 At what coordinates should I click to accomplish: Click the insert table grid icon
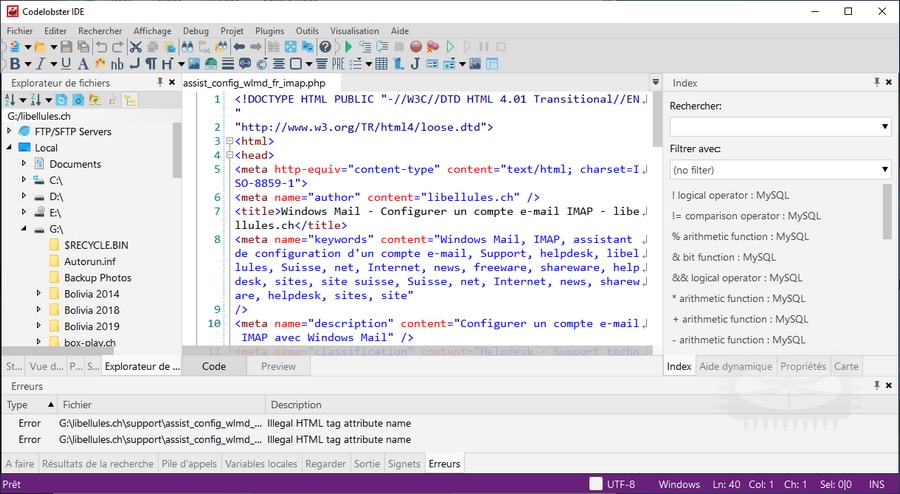click(381, 64)
